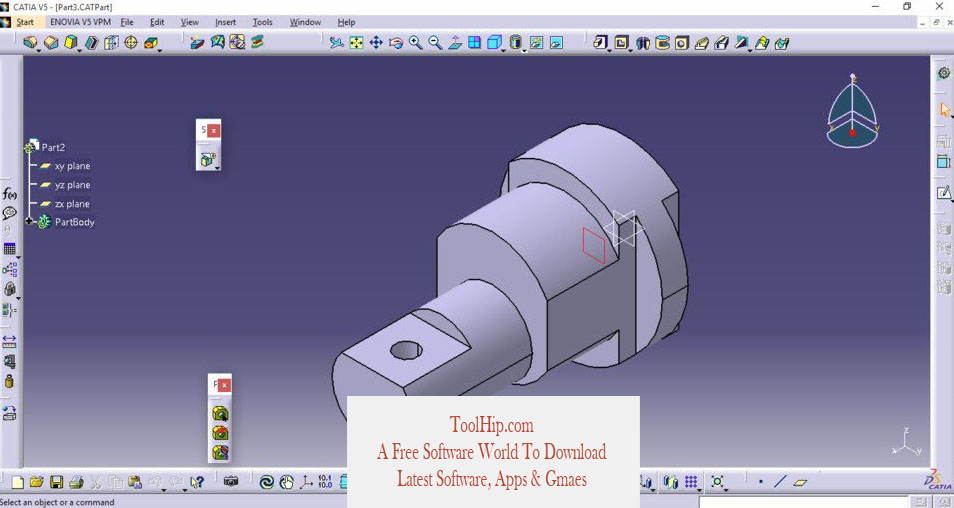954x508 pixels.
Task: Click the Measure Between icon on left toolbar
Action: point(10,341)
